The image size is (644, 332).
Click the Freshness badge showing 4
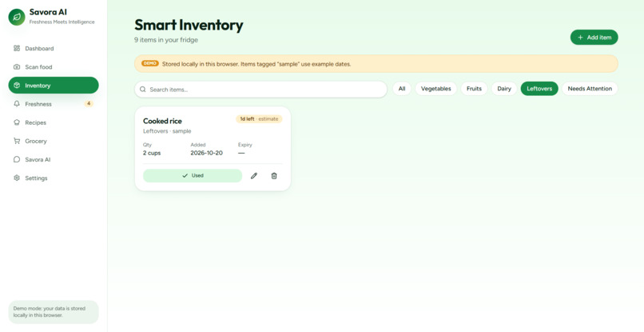click(89, 104)
